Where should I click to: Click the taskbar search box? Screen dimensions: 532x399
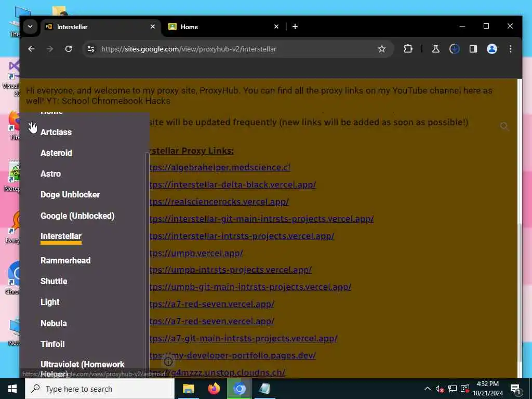[100, 389]
